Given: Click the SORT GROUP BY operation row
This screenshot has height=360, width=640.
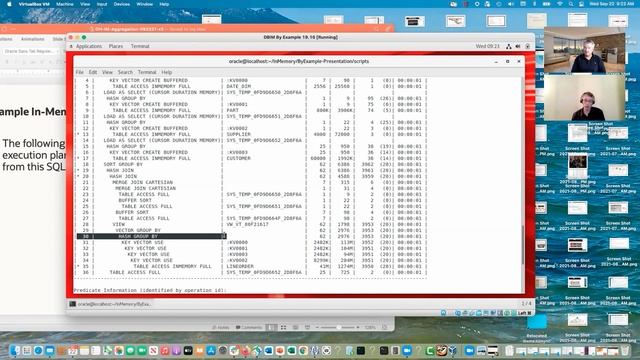Looking at the screenshot, I should coord(123,164).
